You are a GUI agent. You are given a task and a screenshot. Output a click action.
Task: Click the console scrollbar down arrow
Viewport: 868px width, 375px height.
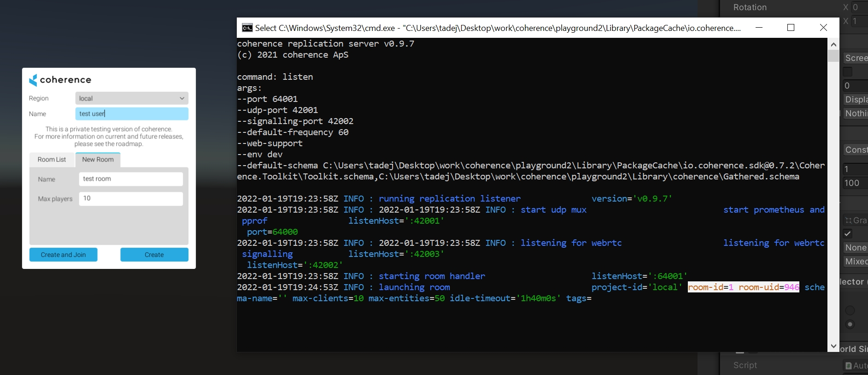click(833, 346)
